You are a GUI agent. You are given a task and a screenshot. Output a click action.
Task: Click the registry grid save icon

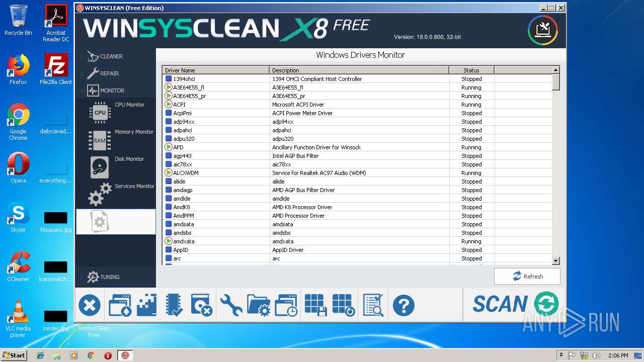(316, 305)
